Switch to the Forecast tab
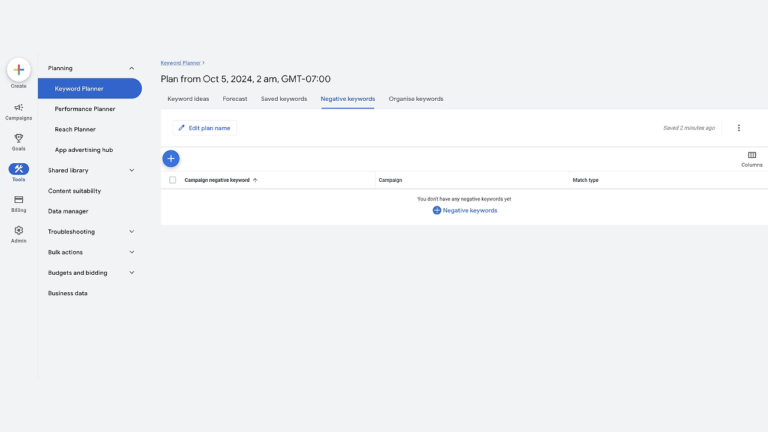Screen dimensions: 768x432 coord(235,99)
